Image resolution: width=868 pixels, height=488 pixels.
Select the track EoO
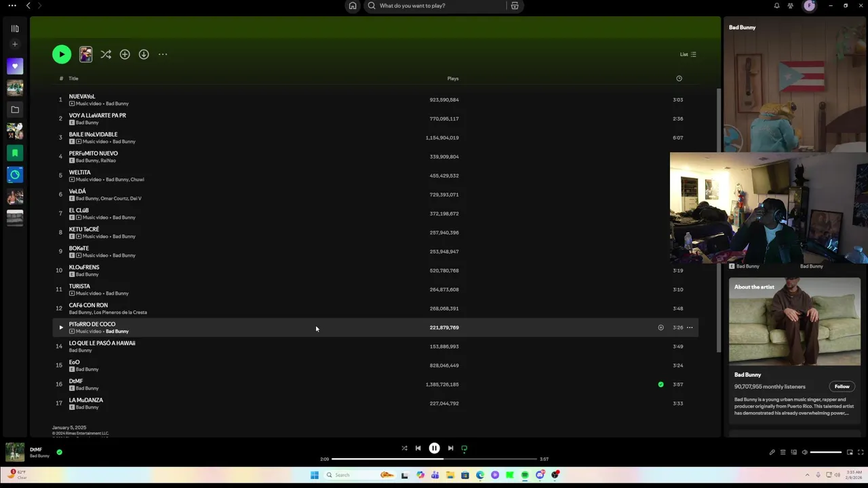point(375,365)
